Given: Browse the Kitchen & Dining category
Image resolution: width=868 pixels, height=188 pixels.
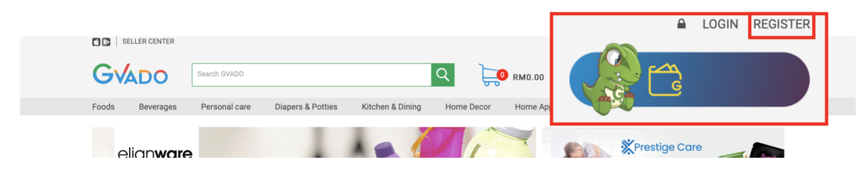Looking at the screenshot, I should click(391, 107).
